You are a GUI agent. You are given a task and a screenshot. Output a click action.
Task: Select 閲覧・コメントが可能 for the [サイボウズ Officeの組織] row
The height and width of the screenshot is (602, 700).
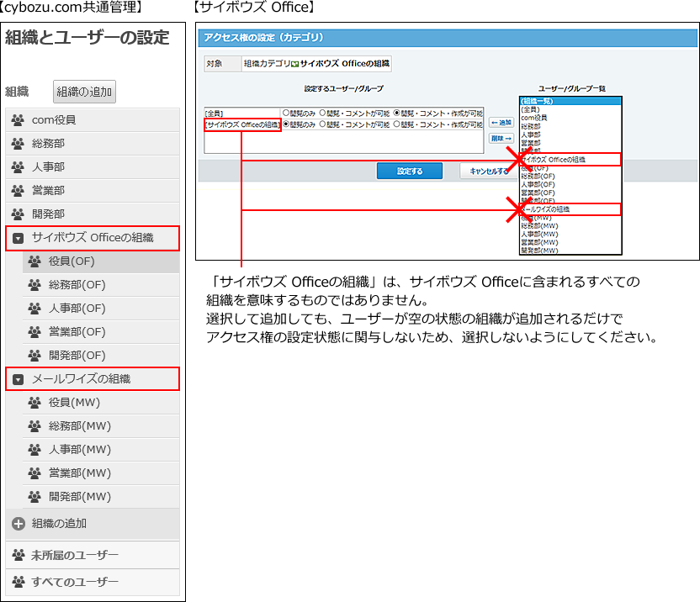[323, 124]
